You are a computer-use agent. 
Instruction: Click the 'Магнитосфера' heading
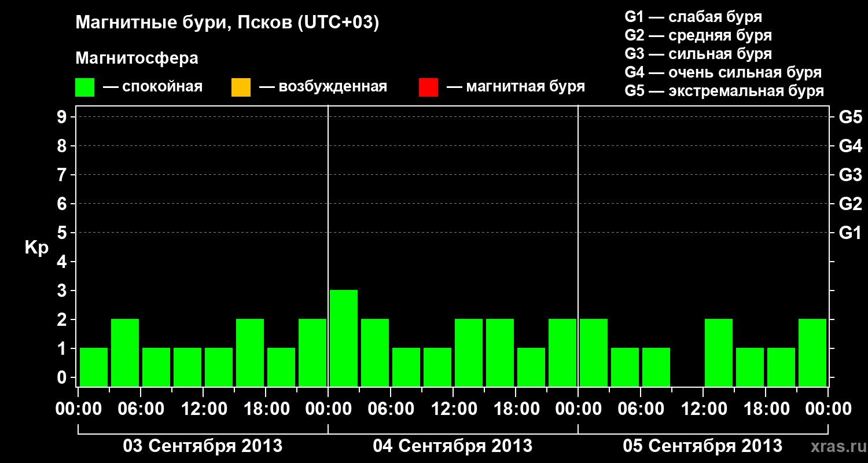[137, 58]
